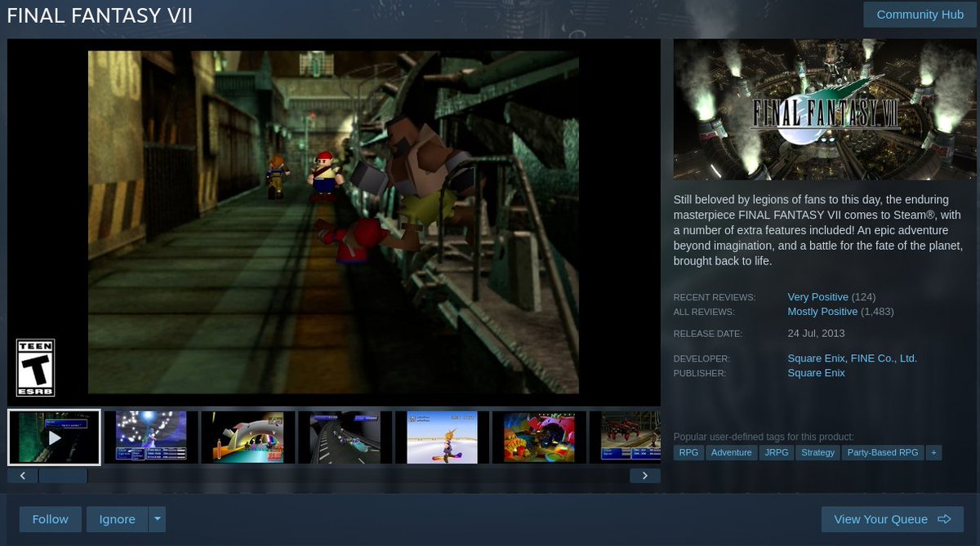This screenshot has width=980, height=546.
Task: Click the thumbnail strip scrollbar handle
Action: (x=63, y=475)
